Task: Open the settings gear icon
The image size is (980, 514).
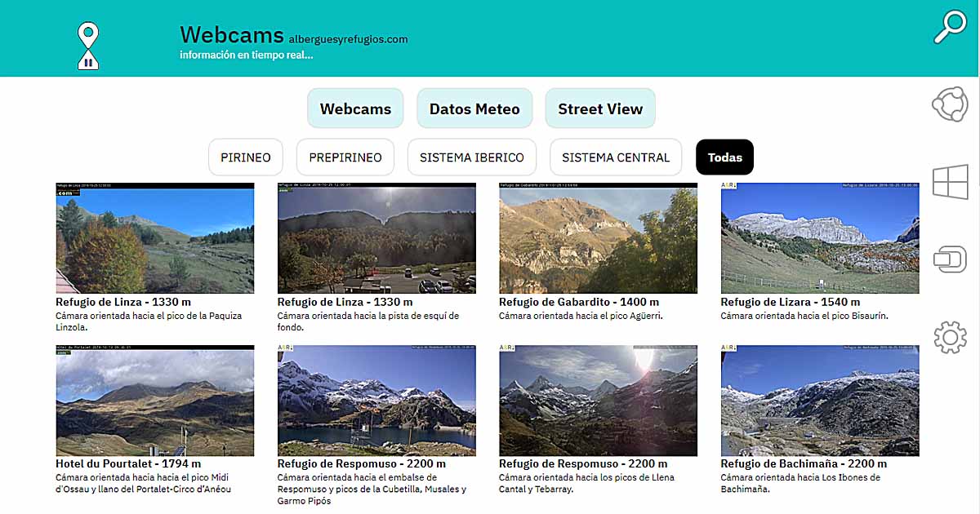Action: (950, 337)
